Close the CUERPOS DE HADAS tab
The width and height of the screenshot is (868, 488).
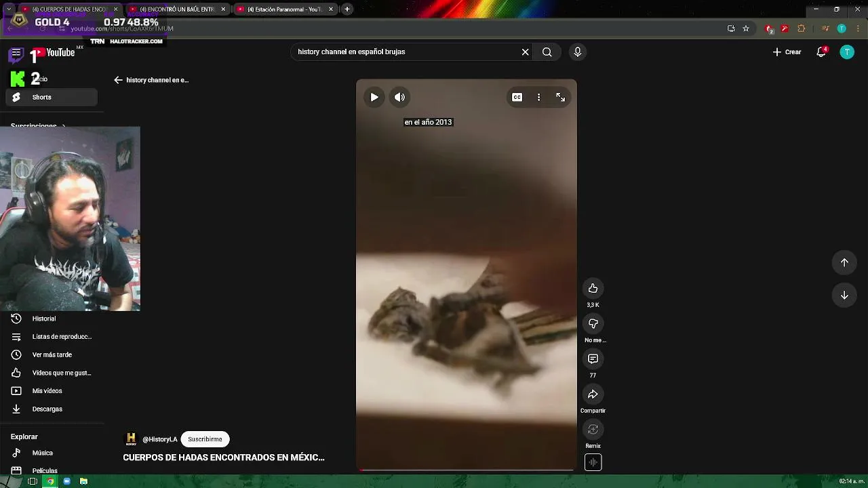pyautogui.click(x=115, y=9)
